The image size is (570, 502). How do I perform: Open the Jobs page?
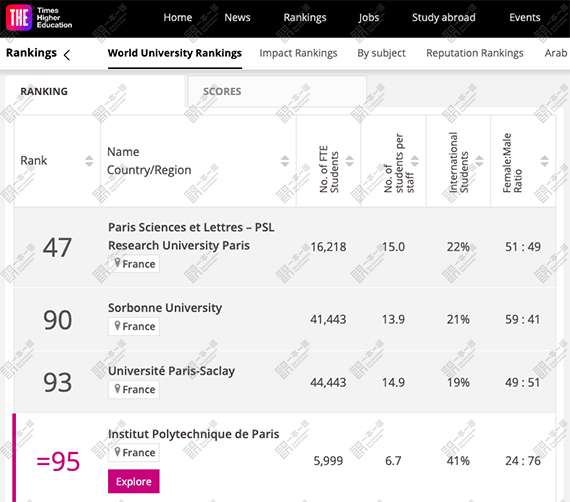coord(369,17)
